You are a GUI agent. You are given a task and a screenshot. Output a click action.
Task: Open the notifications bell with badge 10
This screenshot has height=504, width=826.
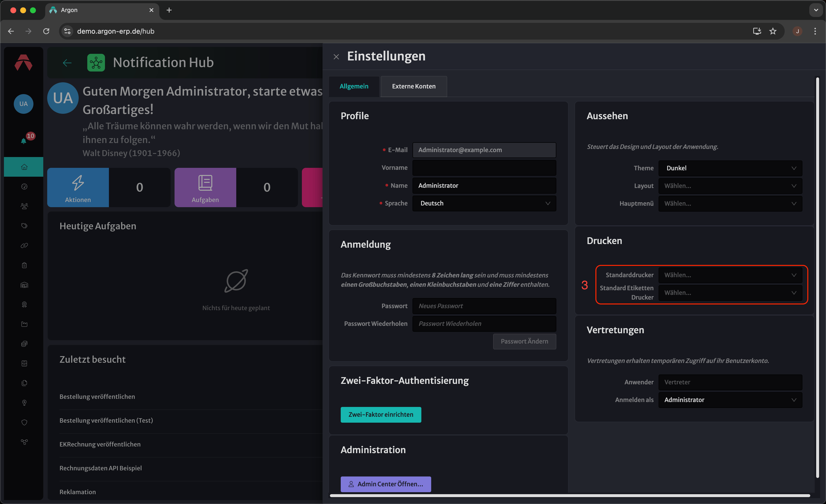(x=24, y=141)
